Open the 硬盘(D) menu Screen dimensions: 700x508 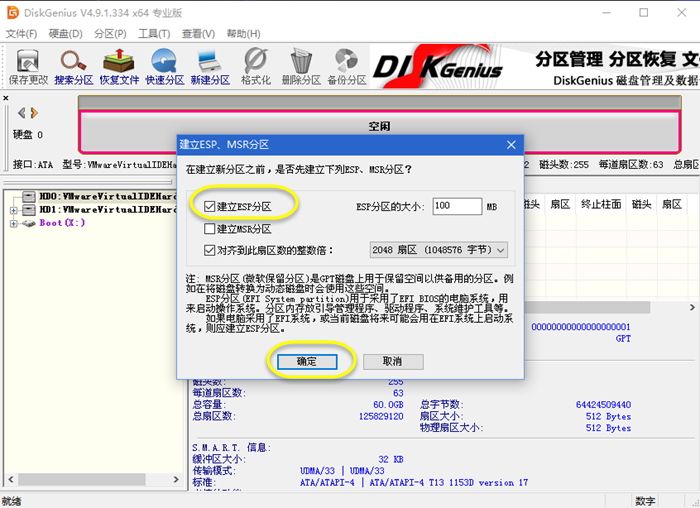click(x=65, y=34)
